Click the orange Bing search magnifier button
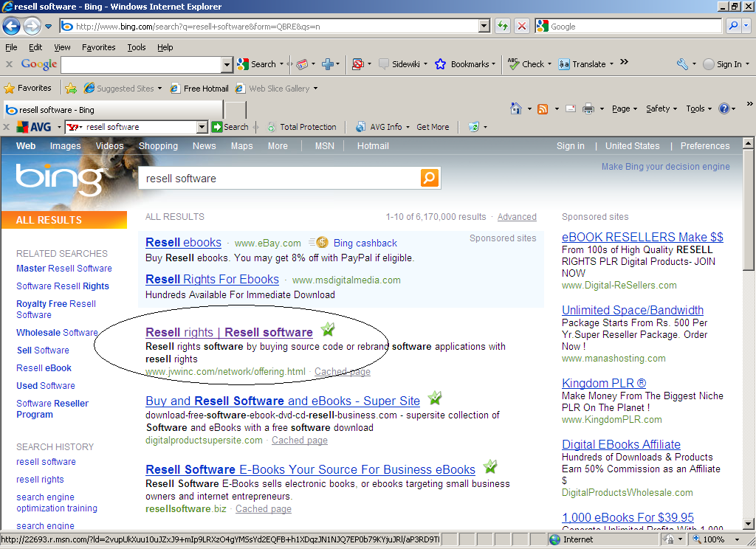756x549 pixels. (429, 178)
